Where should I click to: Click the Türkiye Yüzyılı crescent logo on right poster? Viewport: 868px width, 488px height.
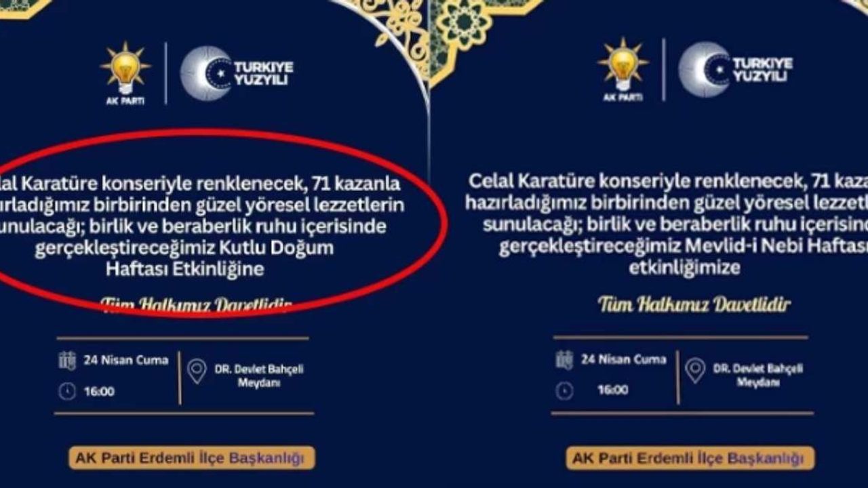(x=705, y=70)
